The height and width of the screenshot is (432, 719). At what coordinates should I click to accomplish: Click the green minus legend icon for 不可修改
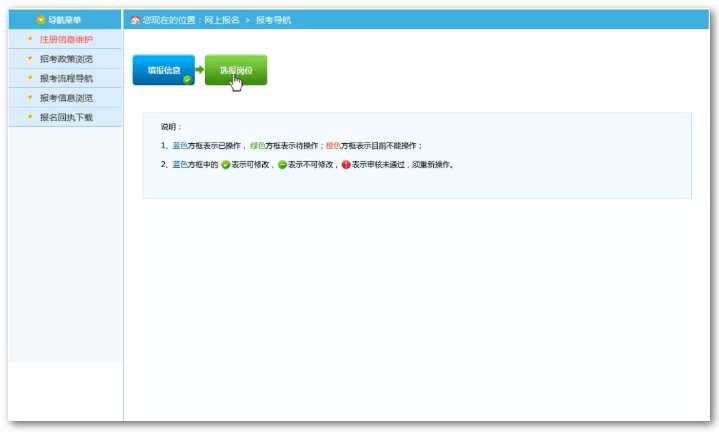click(x=282, y=165)
